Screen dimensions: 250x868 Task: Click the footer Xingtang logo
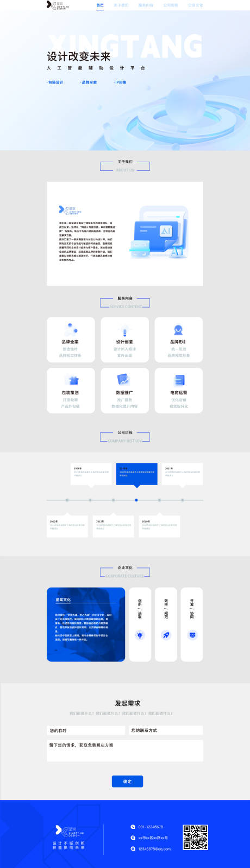pos(70,831)
